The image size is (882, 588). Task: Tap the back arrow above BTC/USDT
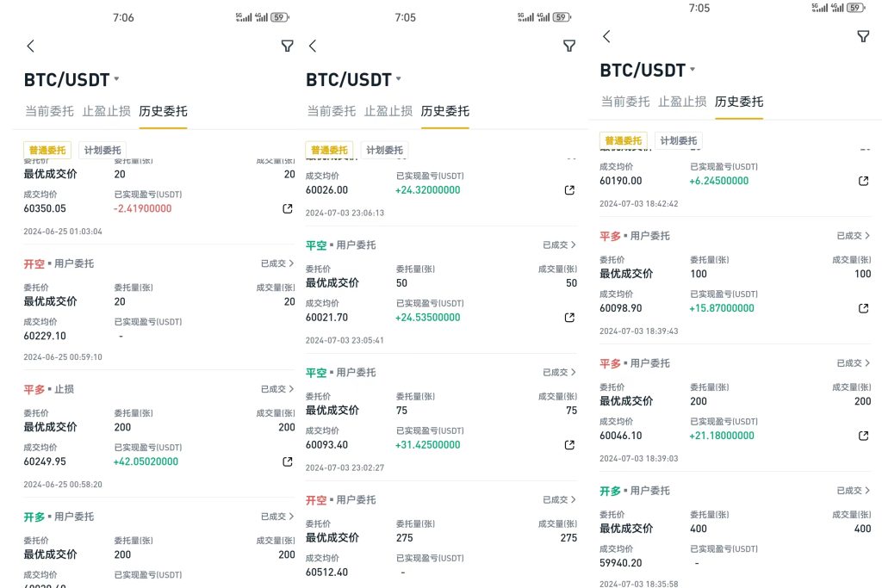tap(30, 46)
